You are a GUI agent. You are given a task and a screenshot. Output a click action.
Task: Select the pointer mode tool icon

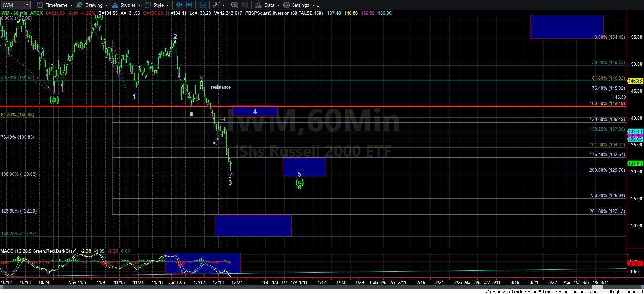click(x=216, y=5)
